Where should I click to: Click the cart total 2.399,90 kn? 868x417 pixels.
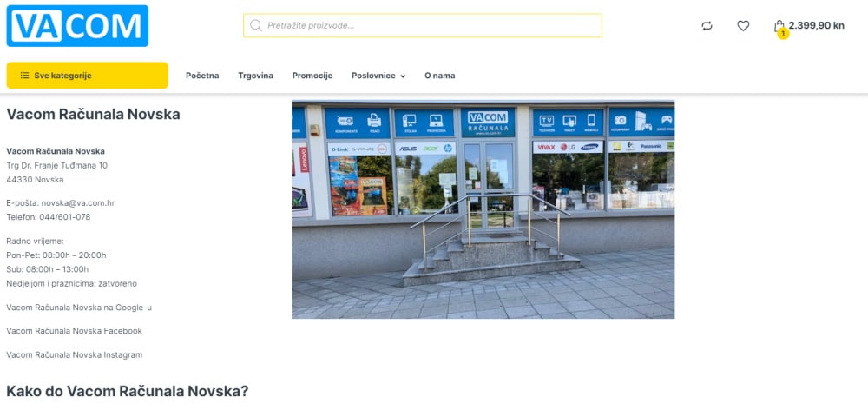pos(817,25)
